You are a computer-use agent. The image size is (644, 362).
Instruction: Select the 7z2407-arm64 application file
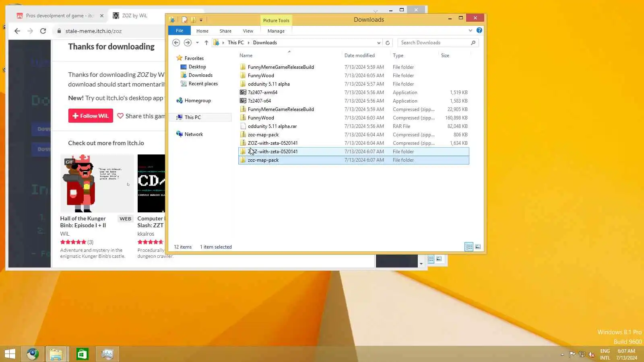coord(353,93)
